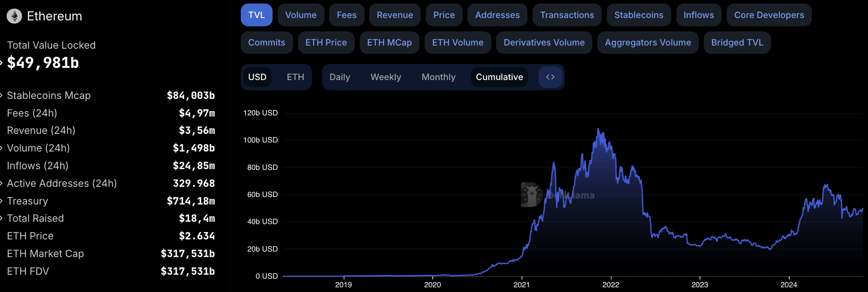The height and width of the screenshot is (292, 868).
Task: Click the embed code icon button
Action: click(x=550, y=77)
